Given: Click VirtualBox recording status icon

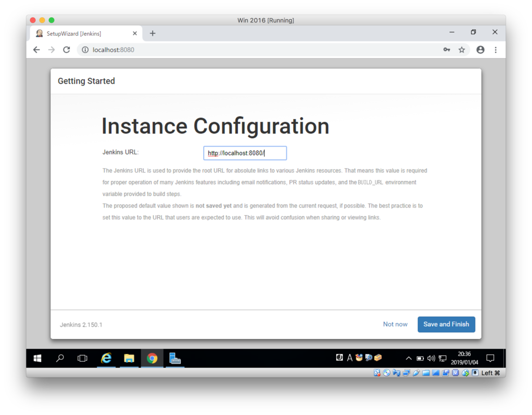Looking at the screenshot, I should 445,372.
